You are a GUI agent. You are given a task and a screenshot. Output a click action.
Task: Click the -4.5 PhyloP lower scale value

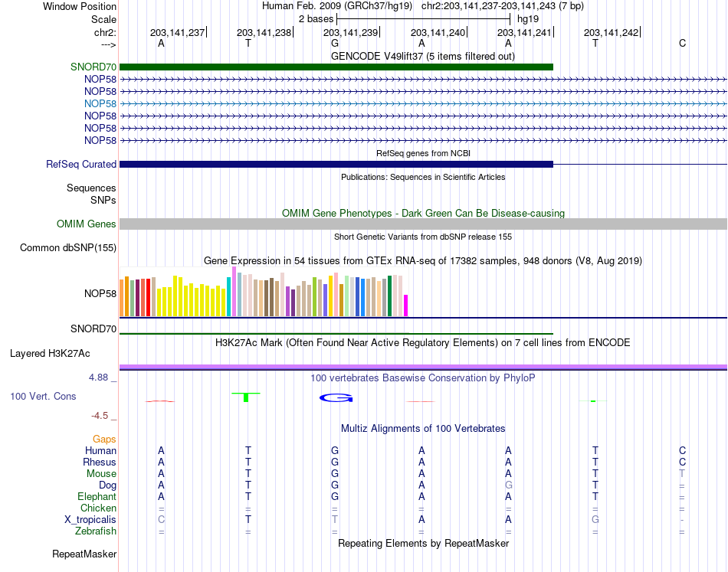(100, 416)
